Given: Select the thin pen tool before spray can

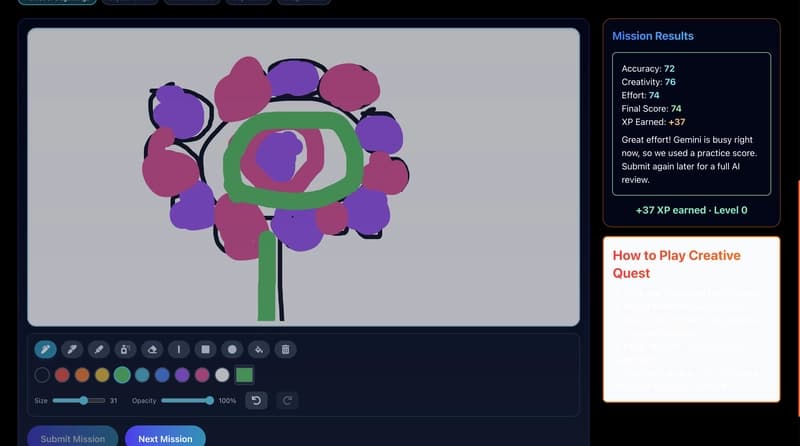Looking at the screenshot, I should (98, 350).
